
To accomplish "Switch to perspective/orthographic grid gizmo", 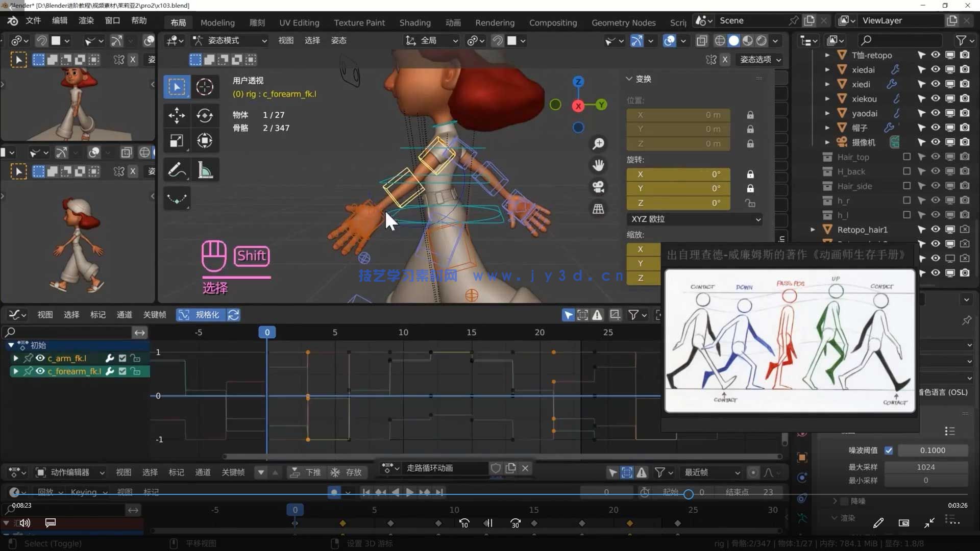I will [598, 209].
